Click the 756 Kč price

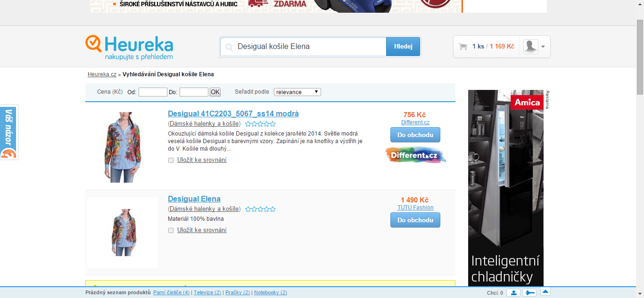click(415, 115)
